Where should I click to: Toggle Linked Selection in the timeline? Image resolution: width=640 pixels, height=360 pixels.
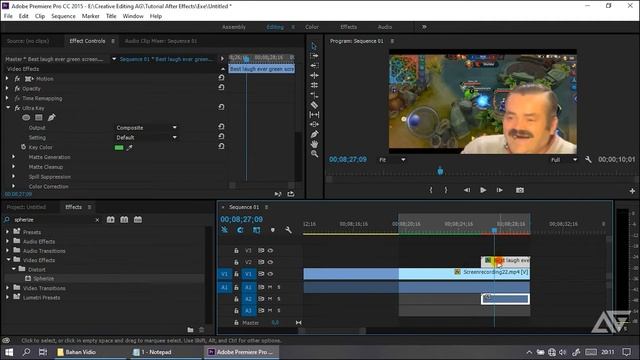coord(256,230)
